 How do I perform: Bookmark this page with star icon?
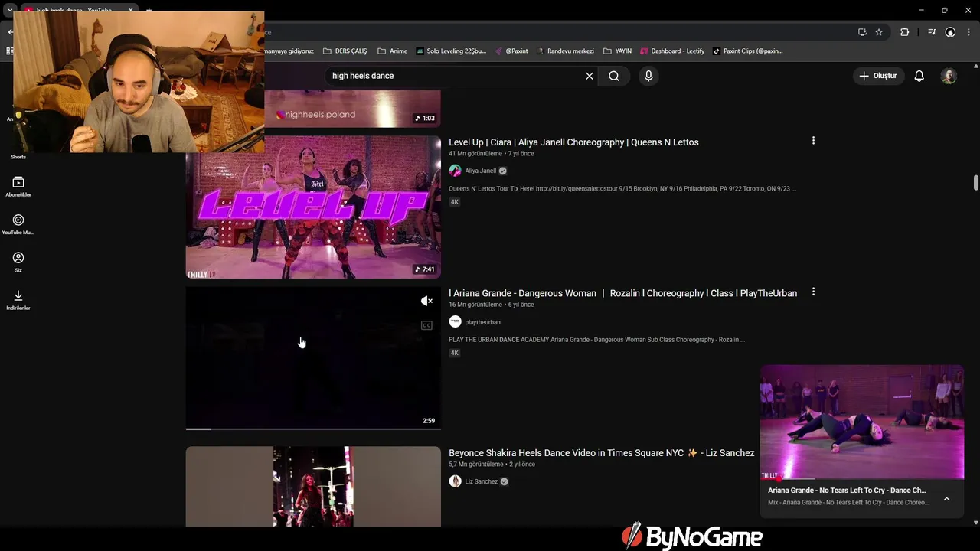[x=879, y=32]
